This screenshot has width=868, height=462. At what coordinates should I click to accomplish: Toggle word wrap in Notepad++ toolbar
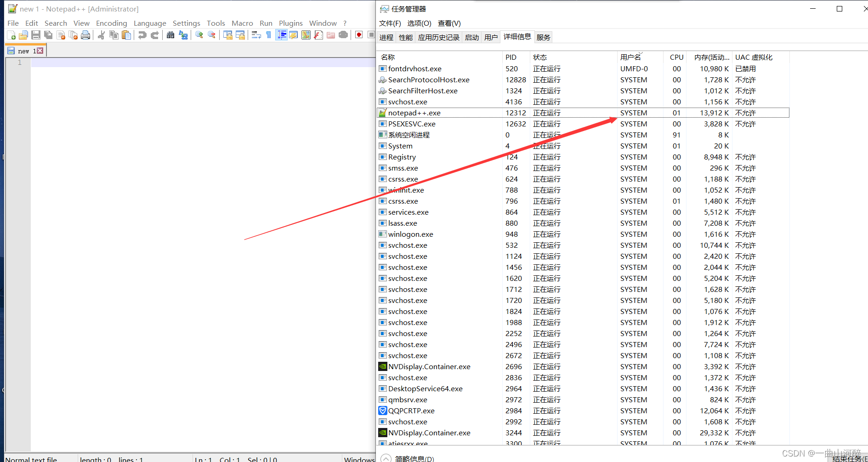click(256, 35)
